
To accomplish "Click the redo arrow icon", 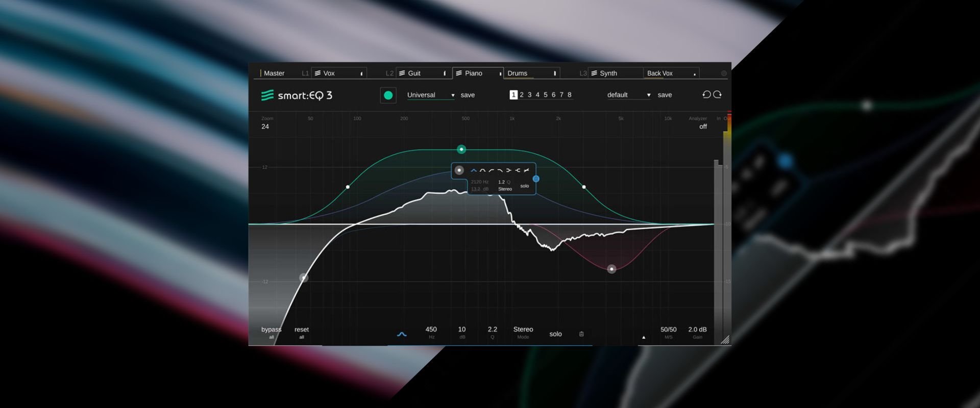I will pyautogui.click(x=717, y=94).
